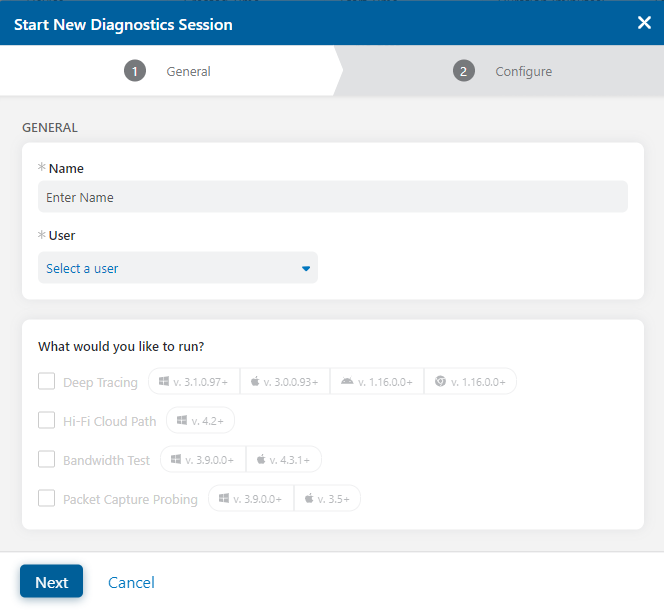The width and height of the screenshot is (664, 610).
Task: Switch to the Configure step tab
Action: tap(502, 71)
